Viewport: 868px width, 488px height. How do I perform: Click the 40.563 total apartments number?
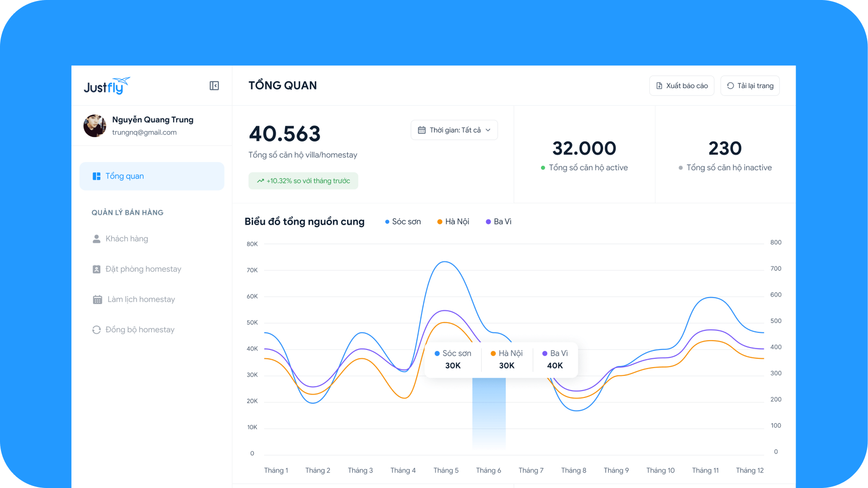tap(284, 134)
